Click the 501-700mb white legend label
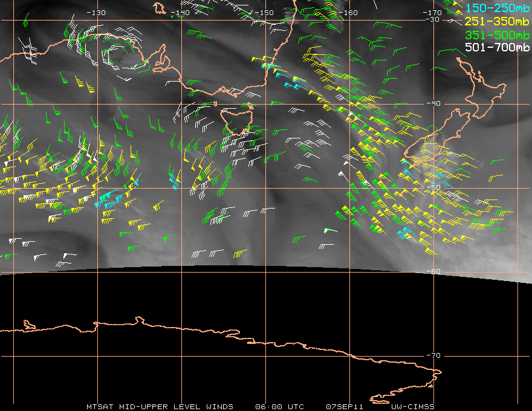This screenshot has height=411, width=532. click(x=498, y=47)
